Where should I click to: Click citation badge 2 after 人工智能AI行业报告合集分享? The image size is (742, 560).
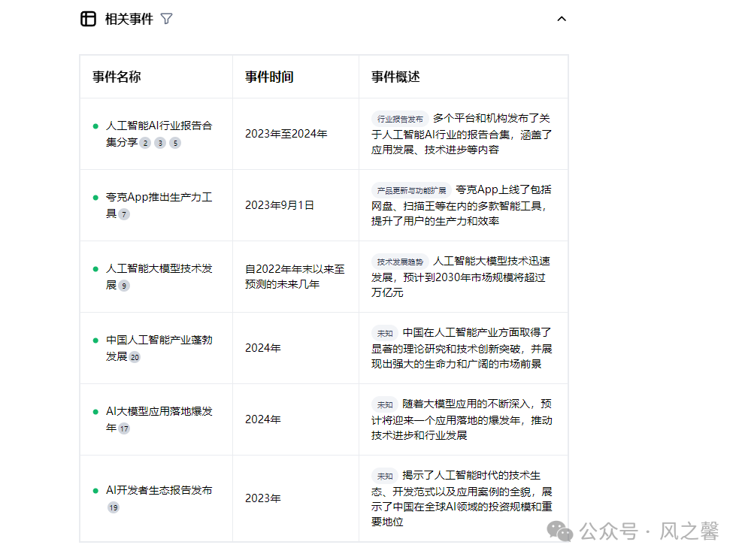click(144, 142)
